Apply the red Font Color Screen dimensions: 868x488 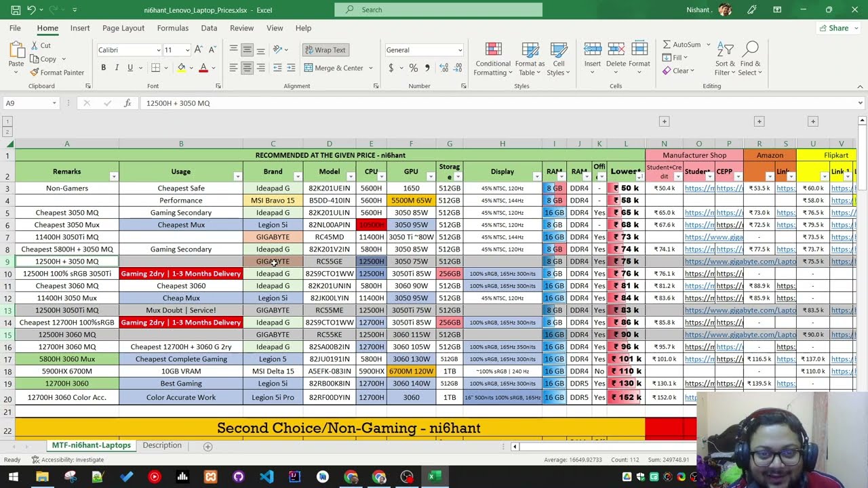click(x=203, y=68)
